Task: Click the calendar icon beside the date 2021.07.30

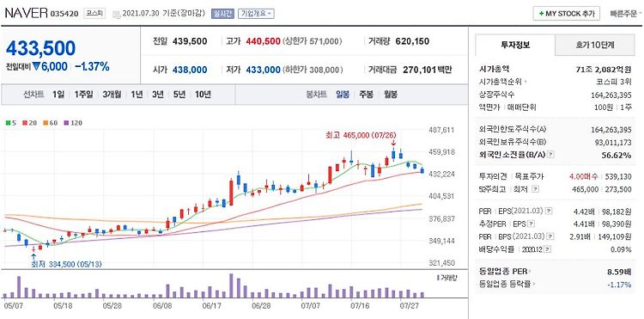Action: click(116, 14)
